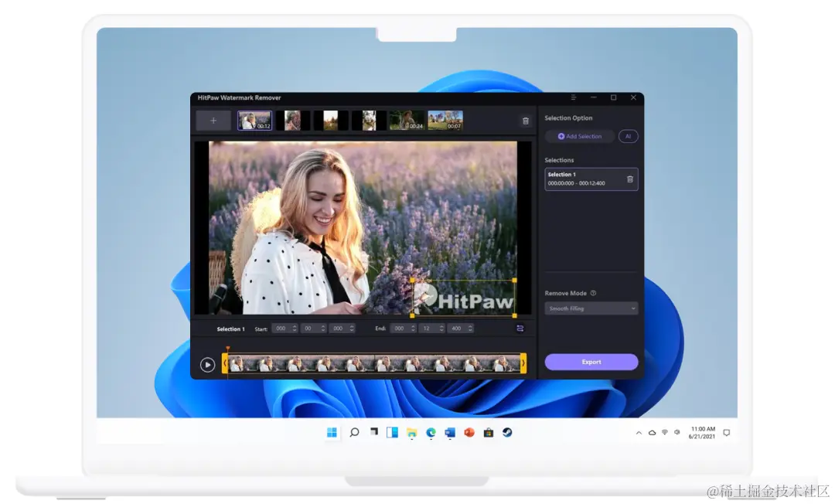Launch Microsoft Edge from taskbar
The height and width of the screenshot is (504, 835).
(431, 433)
